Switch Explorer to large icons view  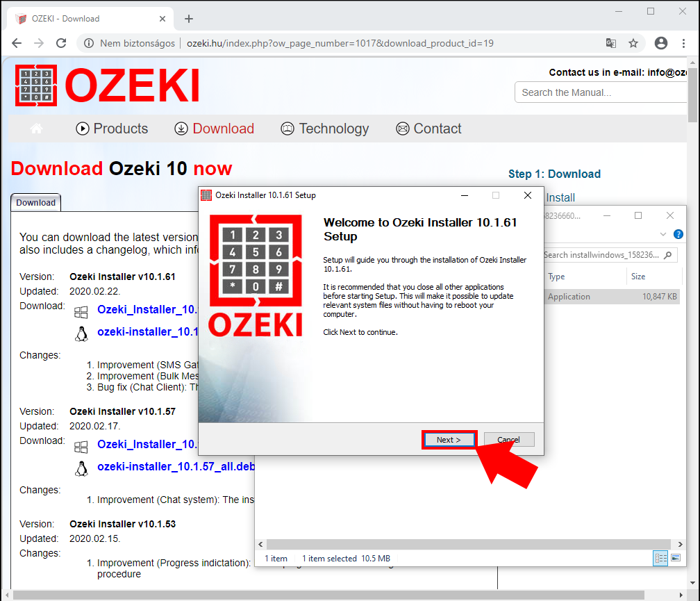tap(676, 558)
